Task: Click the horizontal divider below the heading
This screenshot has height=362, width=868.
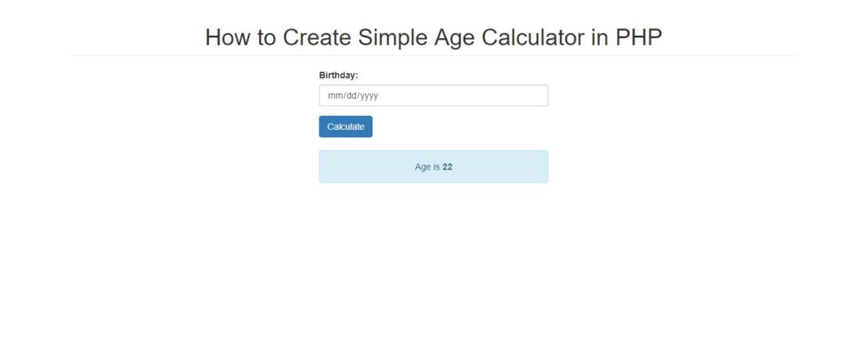Action: (x=433, y=56)
